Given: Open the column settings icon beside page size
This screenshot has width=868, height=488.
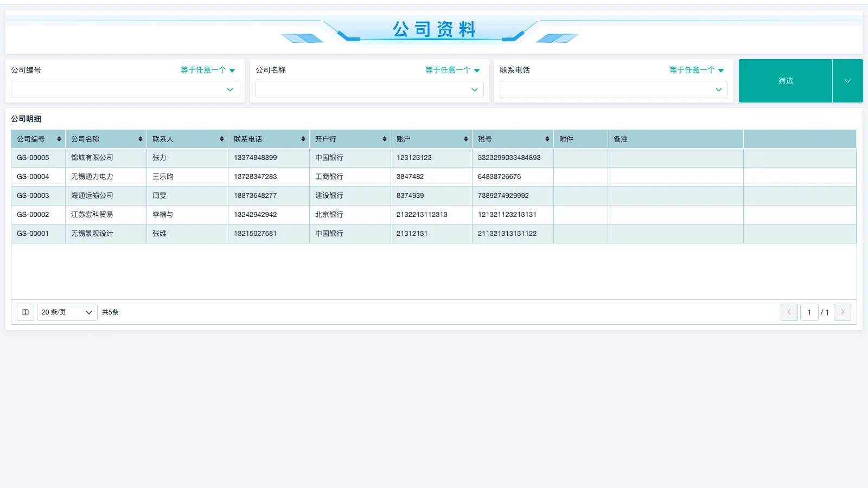Looking at the screenshot, I should click(x=25, y=312).
